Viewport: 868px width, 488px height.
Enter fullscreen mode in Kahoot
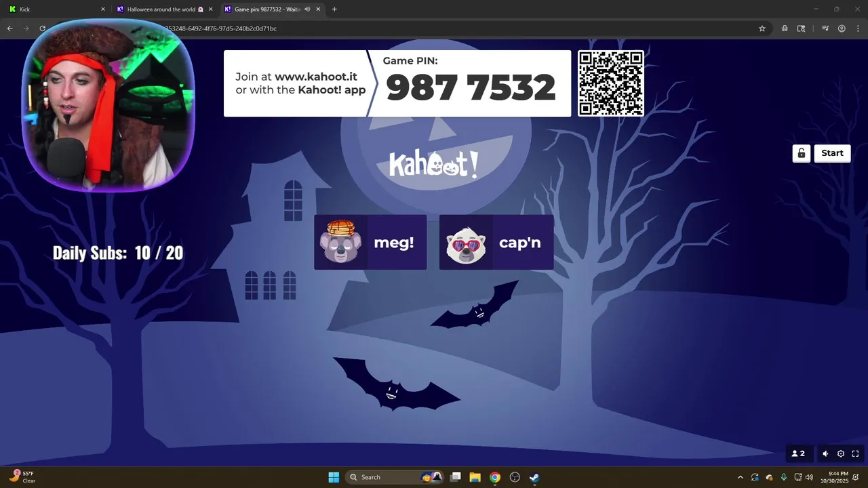click(856, 454)
